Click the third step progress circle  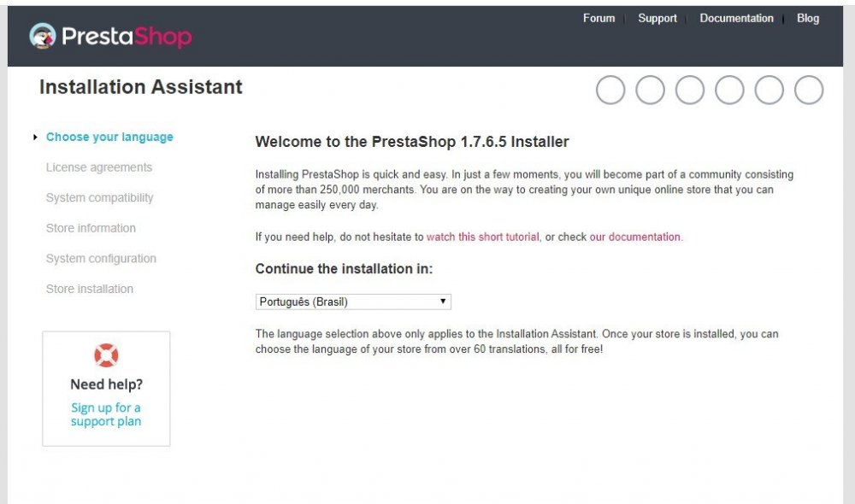point(690,90)
